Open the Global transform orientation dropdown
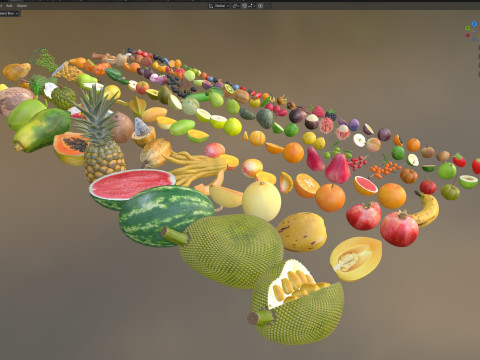 pyautogui.click(x=219, y=6)
